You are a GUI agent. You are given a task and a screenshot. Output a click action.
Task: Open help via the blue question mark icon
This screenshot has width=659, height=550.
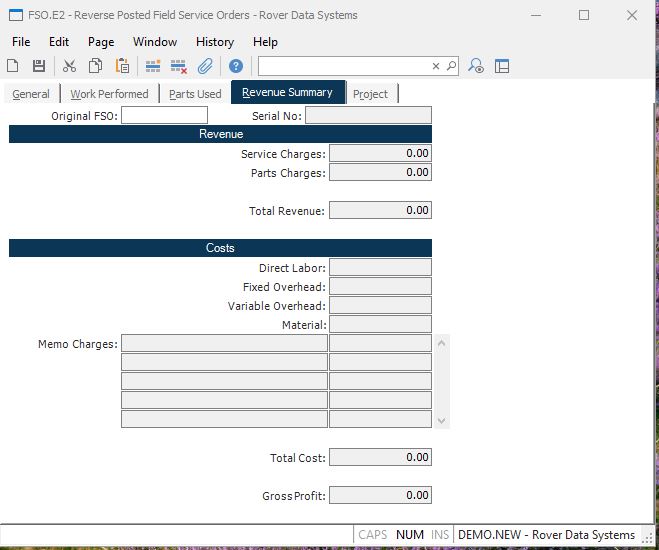[236, 66]
